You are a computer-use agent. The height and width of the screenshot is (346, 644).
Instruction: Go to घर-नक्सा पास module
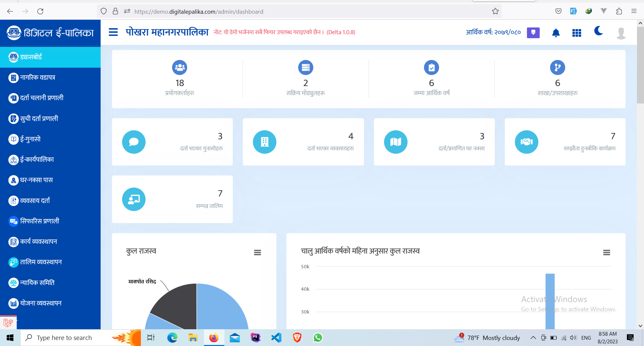point(36,180)
